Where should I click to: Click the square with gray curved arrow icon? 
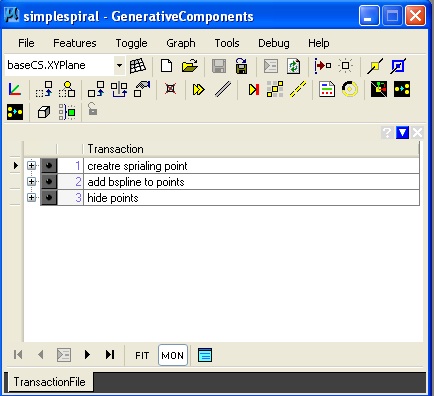pos(142,89)
